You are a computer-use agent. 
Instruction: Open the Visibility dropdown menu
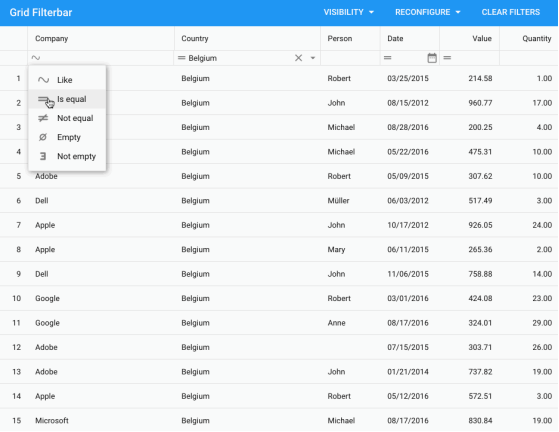tap(349, 12)
